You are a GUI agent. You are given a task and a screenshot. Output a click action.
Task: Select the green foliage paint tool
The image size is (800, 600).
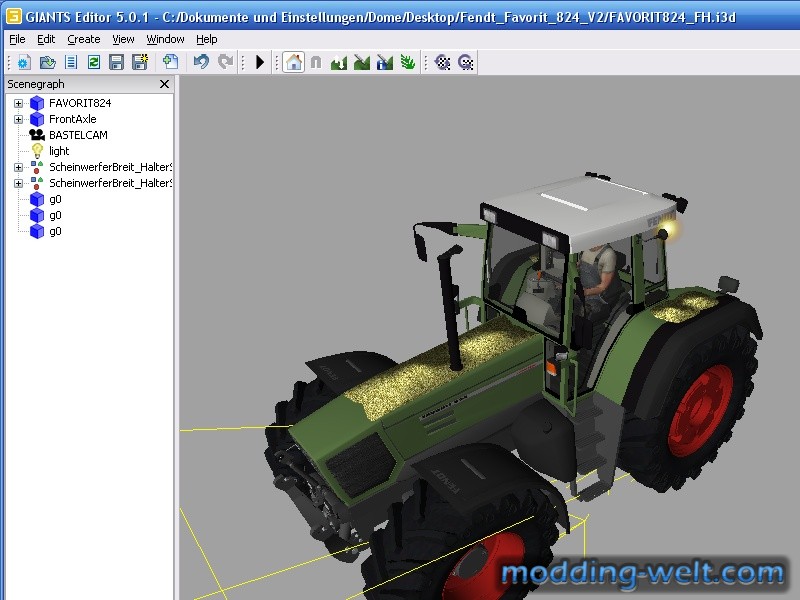[408, 62]
